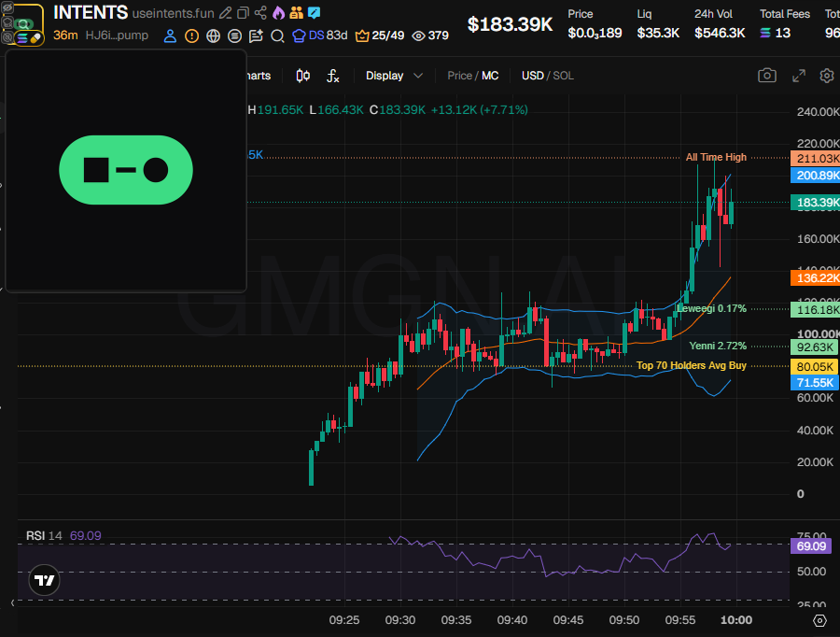Click the TradingView logo button
This screenshot has width=840, height=637.
(44, 580)
